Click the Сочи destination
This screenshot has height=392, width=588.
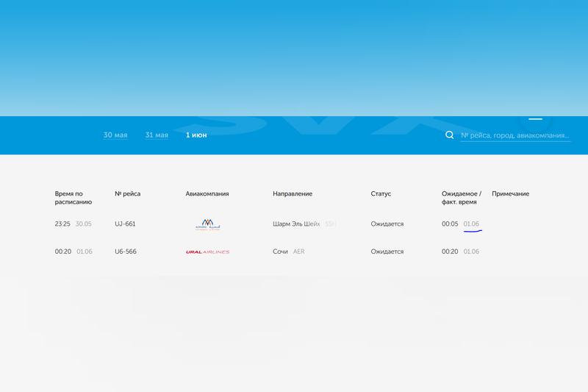point(281,252)
